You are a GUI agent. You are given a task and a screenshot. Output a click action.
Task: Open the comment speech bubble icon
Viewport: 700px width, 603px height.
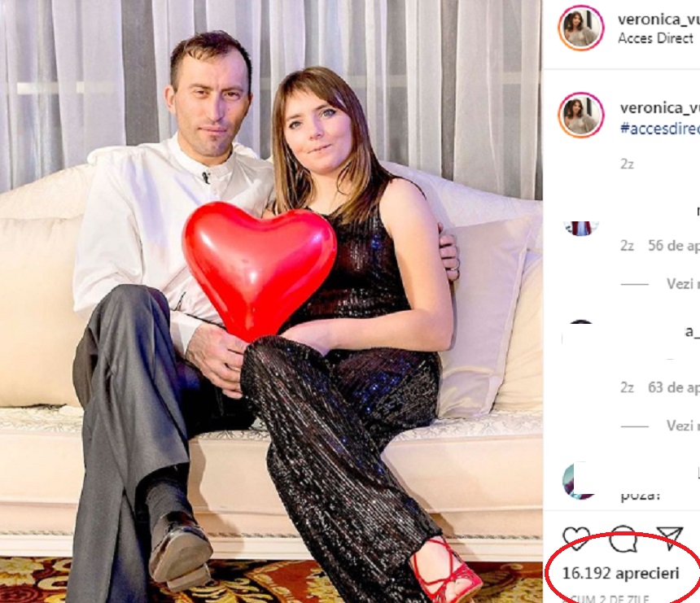pyautogui.click(x=623, y=538)
